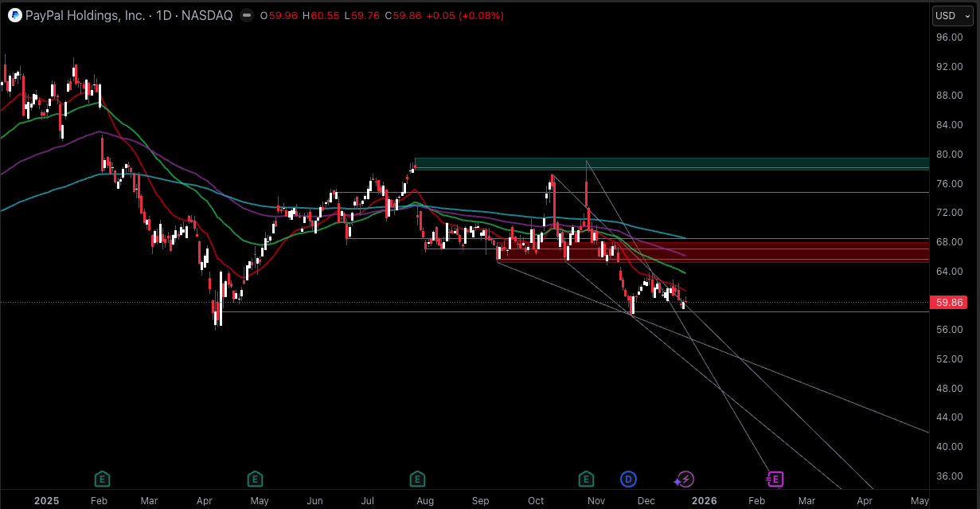This screenshot has height=509, width=980.
Task: Toggle the symbol visibility circle icon beside NASDAQ
Action: click(246, 14)
